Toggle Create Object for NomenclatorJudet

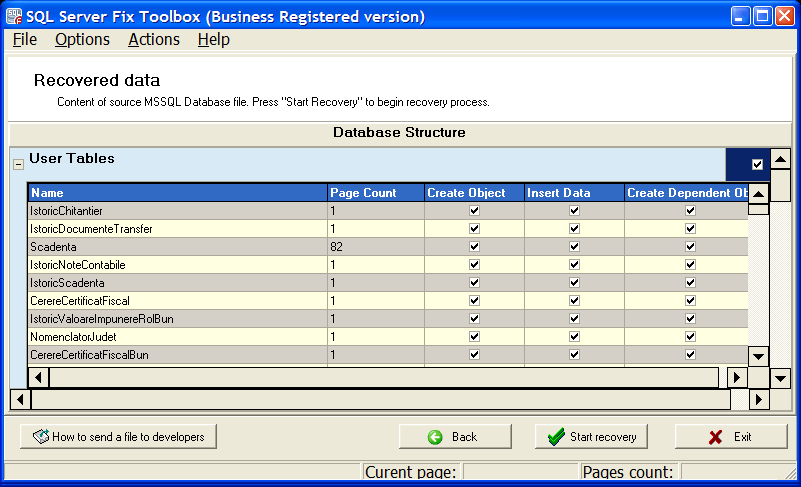474,336
